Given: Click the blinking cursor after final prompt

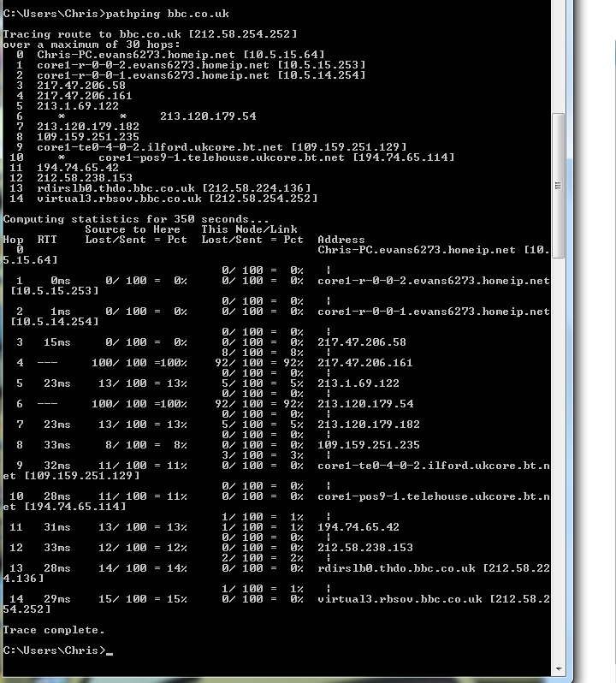Looking at the screenshot, I should pos(110,653).
